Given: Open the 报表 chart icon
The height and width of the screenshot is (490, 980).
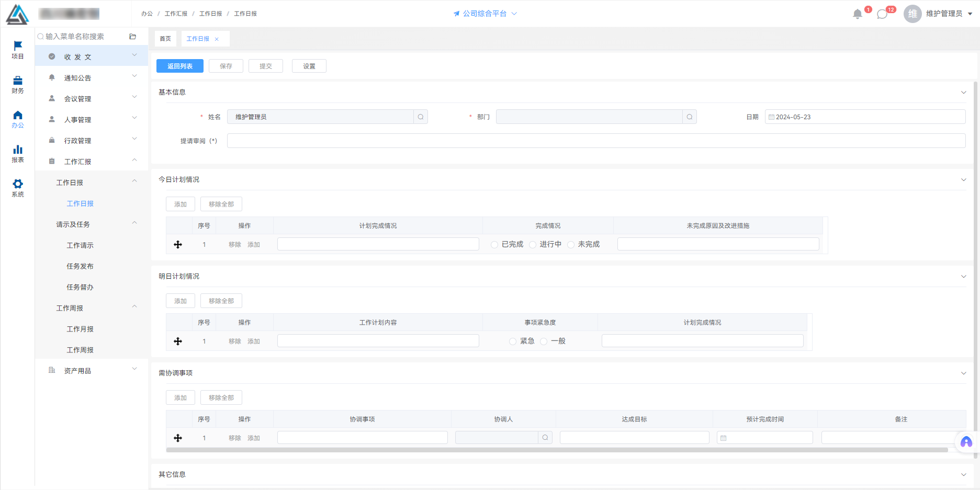Looking at the screenshot, I should coord(18,150).
